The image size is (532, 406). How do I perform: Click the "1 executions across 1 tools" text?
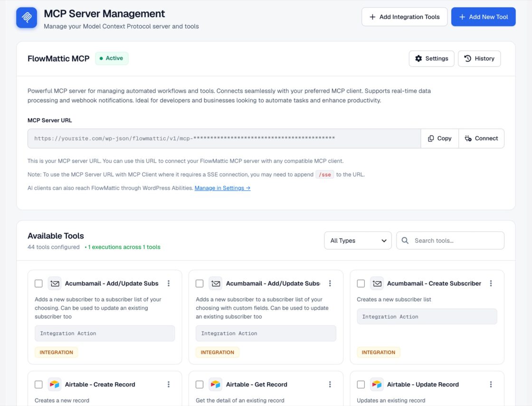124,247
